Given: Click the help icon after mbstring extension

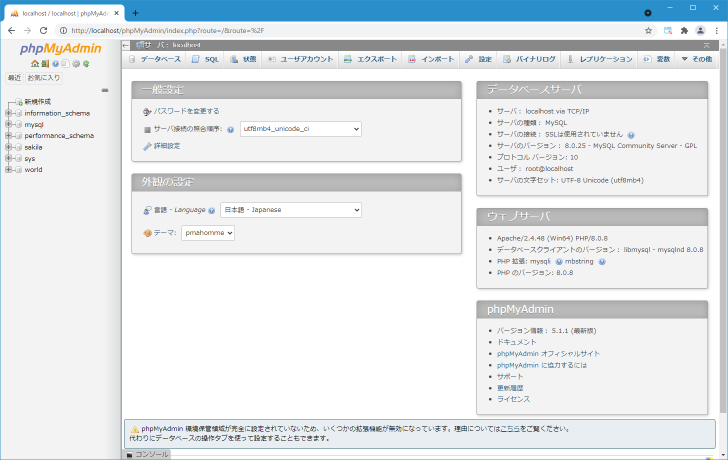Looking at the screenshot, I should click(x=602, y=262).
